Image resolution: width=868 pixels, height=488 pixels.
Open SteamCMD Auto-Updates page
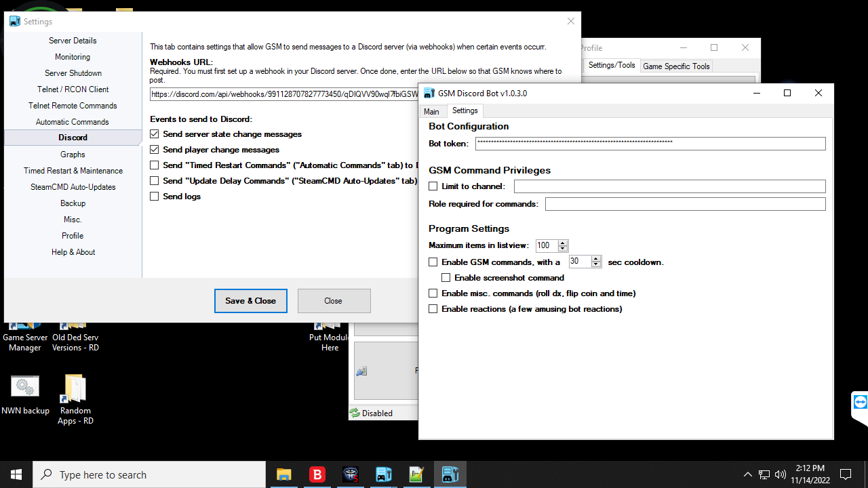pos(73,187)
